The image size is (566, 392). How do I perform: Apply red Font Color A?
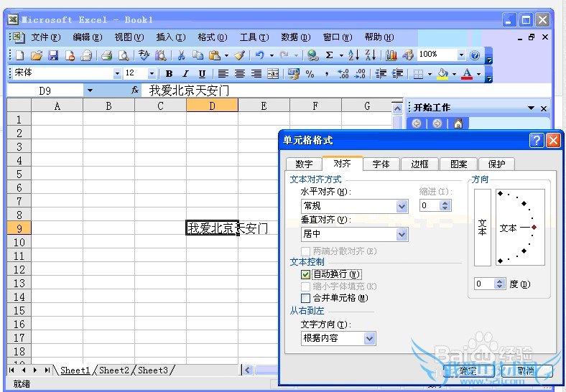coord(467,74)
